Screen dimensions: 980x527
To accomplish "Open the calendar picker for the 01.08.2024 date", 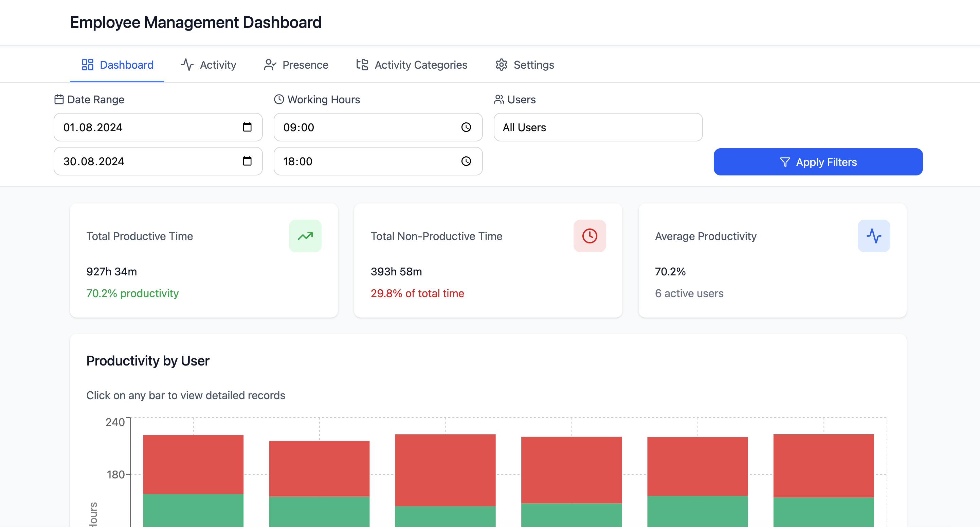I will click(247, 127).
